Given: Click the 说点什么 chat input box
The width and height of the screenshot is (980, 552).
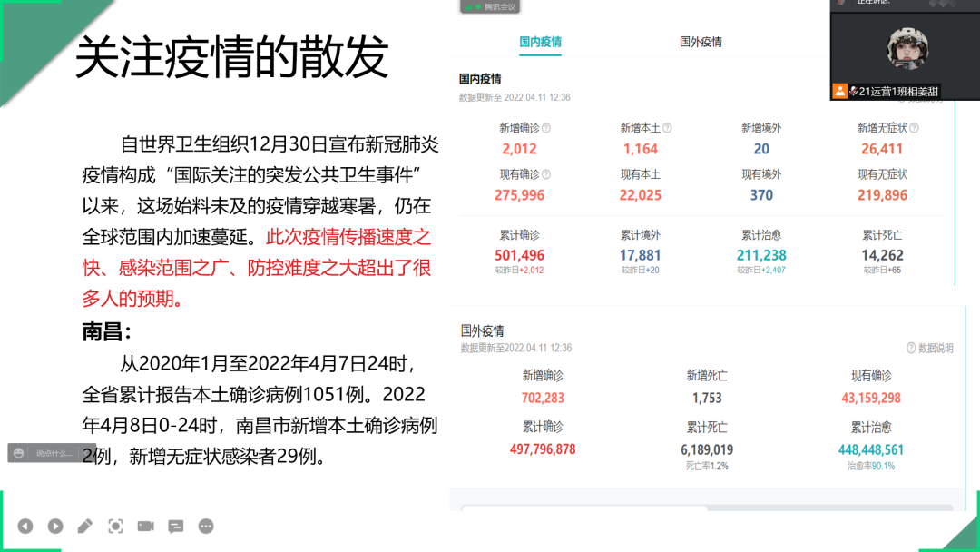Looking at the screenshot, I should coord(53,452).
